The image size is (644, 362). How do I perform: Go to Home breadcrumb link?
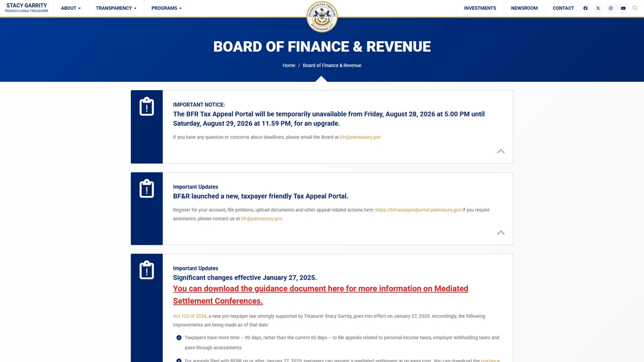pyautogui.click(x=289, y=65)
